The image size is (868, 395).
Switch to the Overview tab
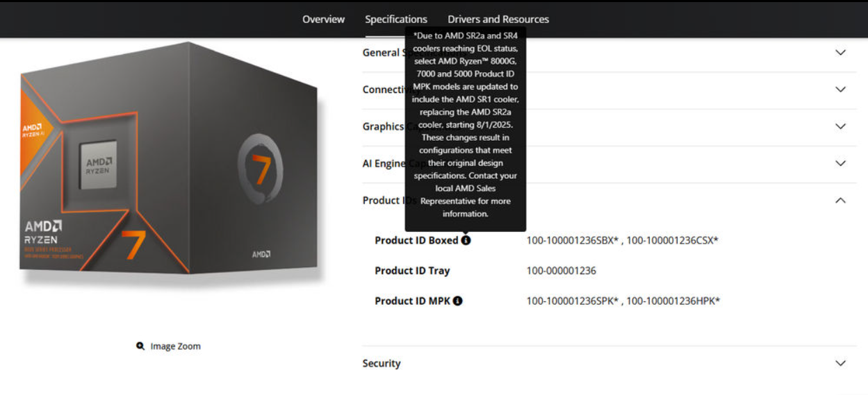(323, 19)
